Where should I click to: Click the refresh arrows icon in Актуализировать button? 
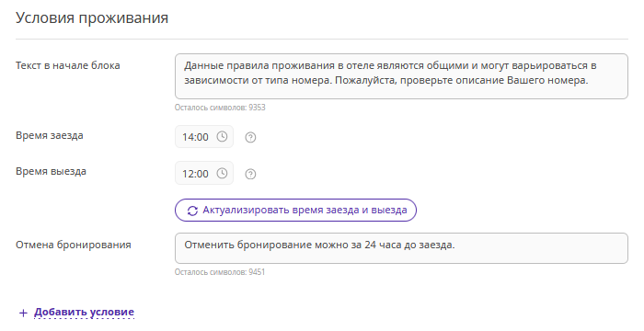pyautogui.click(x=192, y=211)
